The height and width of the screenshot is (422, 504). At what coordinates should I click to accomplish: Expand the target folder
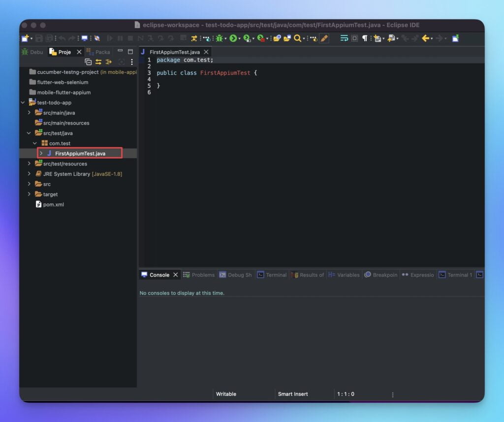point(29,195)
